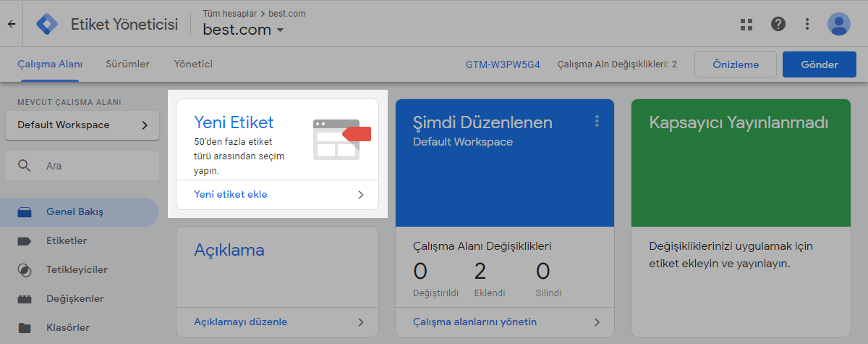Click the back arrow icon
Screen dimensions: 868x344
(x=11, y=24)
